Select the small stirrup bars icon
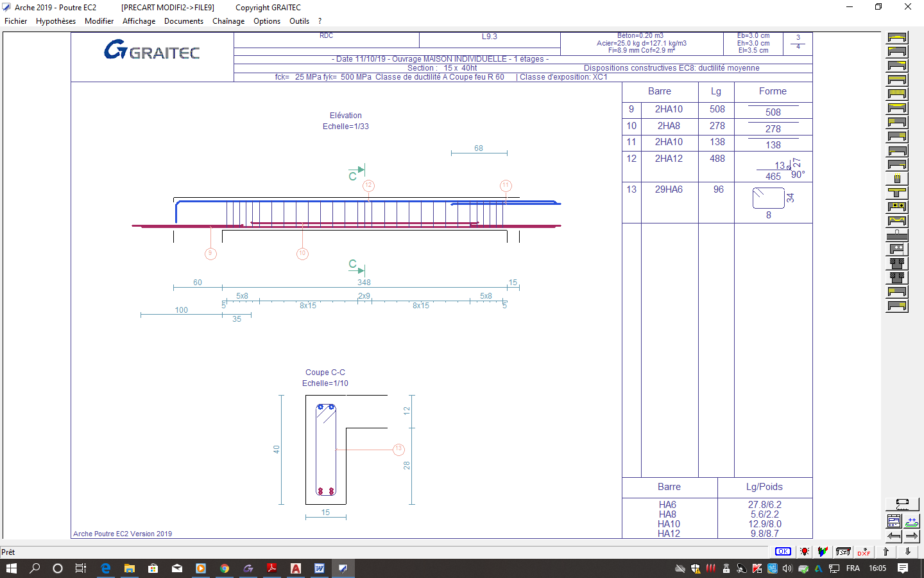Viewport: 924px width, 578px height. pos(897,179)
